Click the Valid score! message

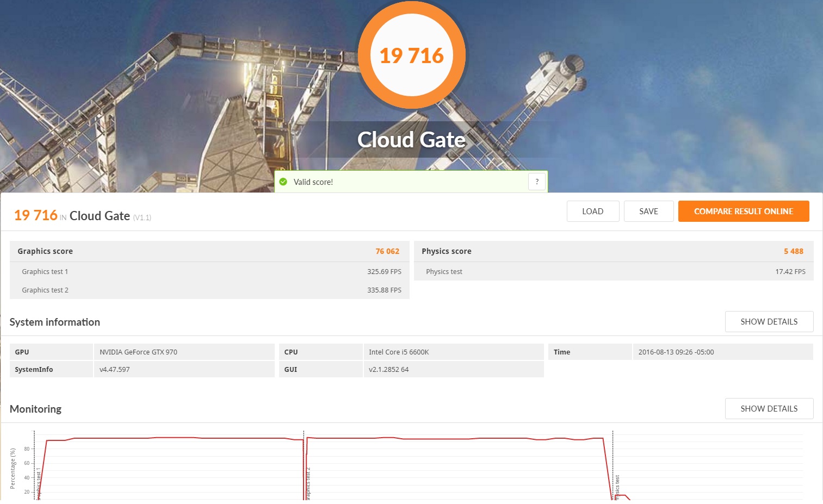coord(313,182)
